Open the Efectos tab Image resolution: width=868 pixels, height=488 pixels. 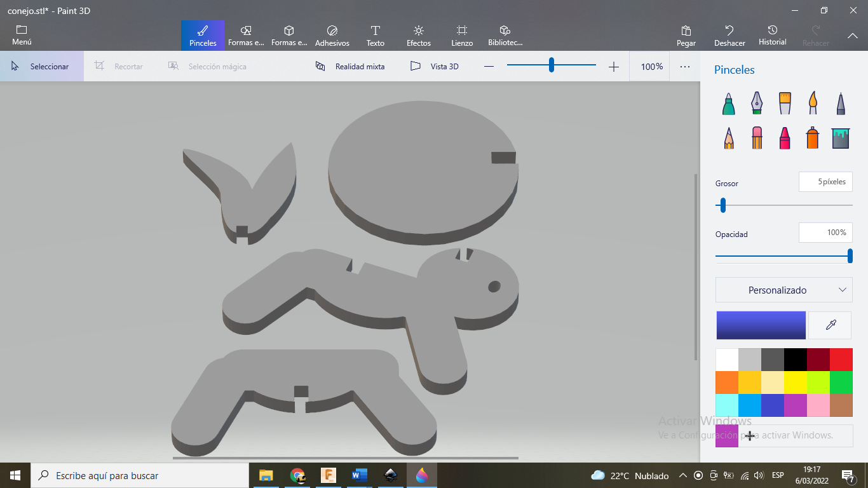tap(419, 36)
